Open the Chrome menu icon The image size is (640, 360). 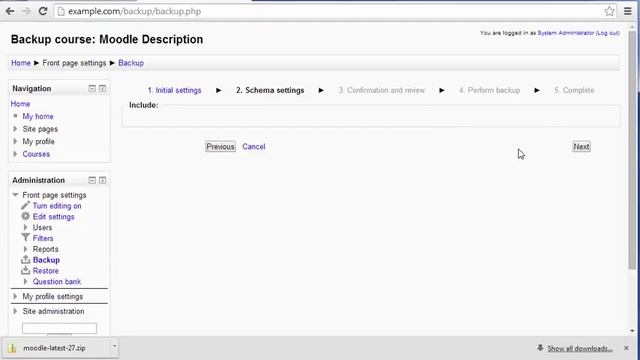(x=628, y=11)
